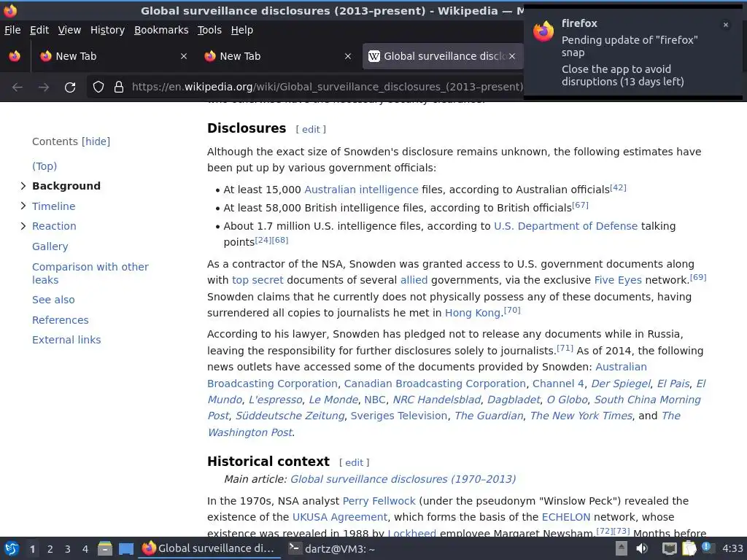Open the start menu icon in the taskbar
Image resolution: width=747 pixels, height=560 pixels.
12,549
